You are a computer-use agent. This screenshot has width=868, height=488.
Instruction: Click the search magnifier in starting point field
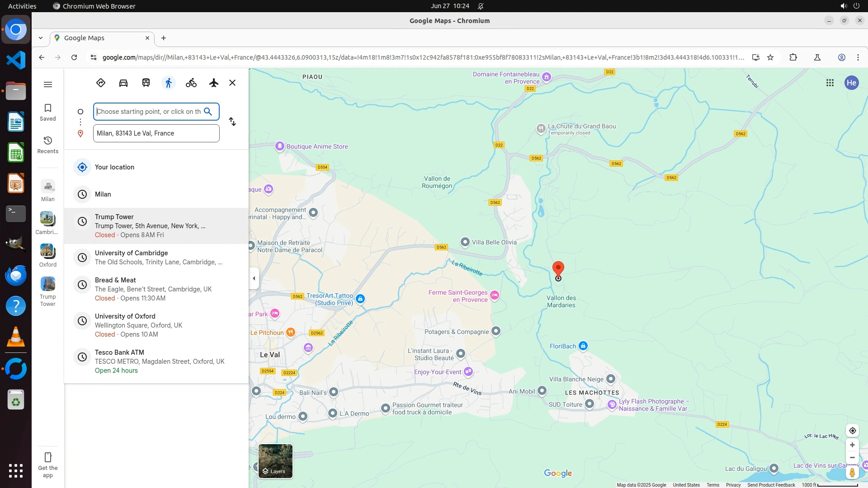208,112
